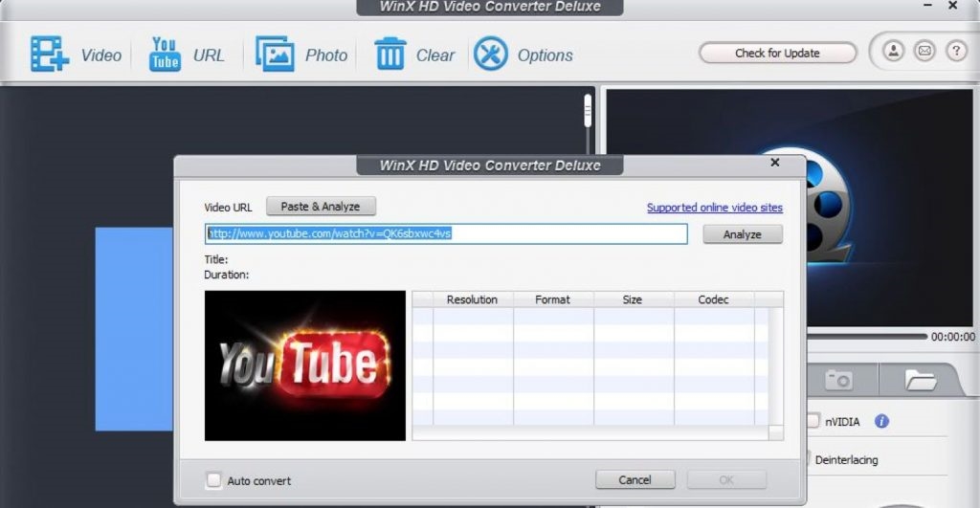
Task: Click the nVIDIA info icon
Action: coord(881,421)
